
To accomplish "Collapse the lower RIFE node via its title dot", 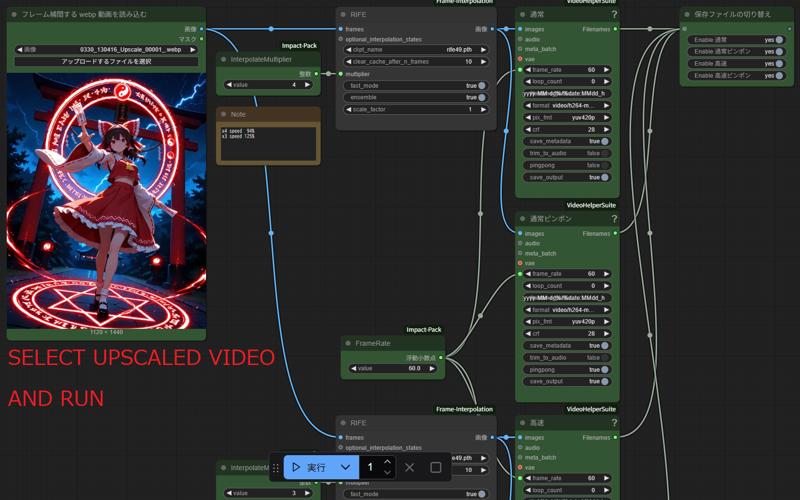I will (343, 423).
